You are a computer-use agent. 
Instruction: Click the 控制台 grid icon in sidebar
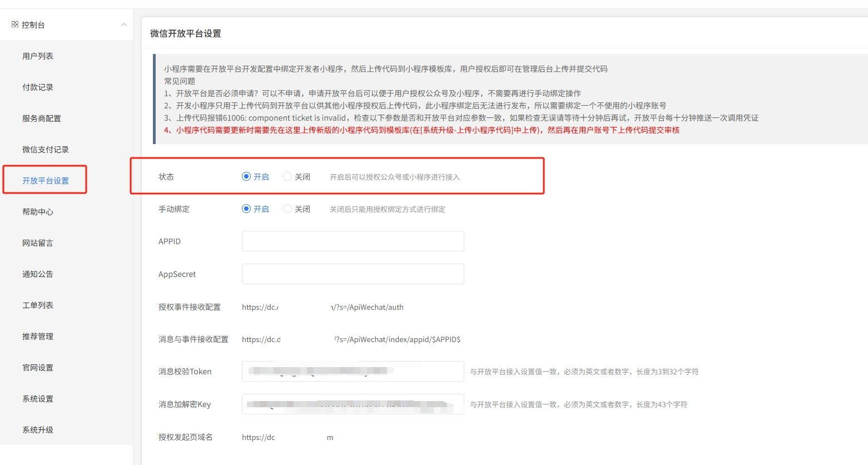click(x=15, y=24)
